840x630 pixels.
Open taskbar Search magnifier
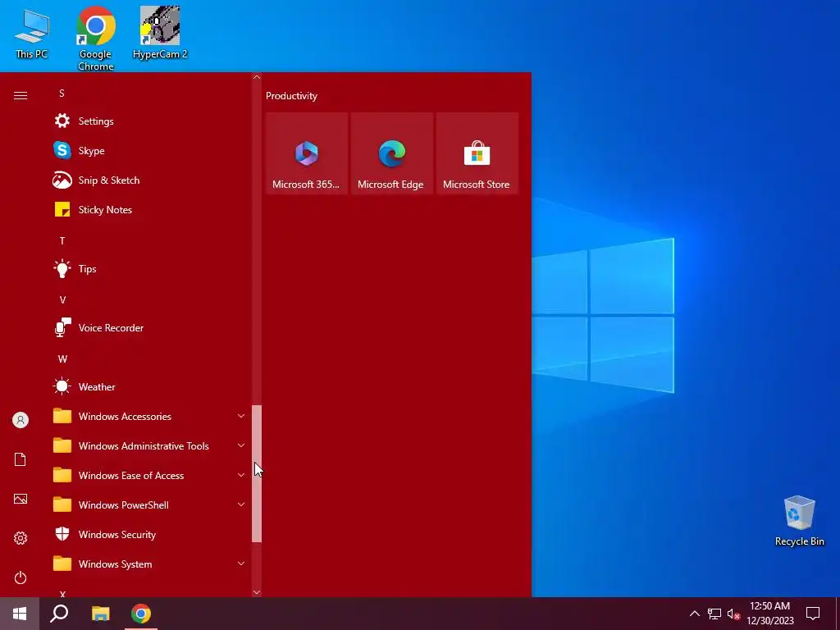(x=59, y=614)
